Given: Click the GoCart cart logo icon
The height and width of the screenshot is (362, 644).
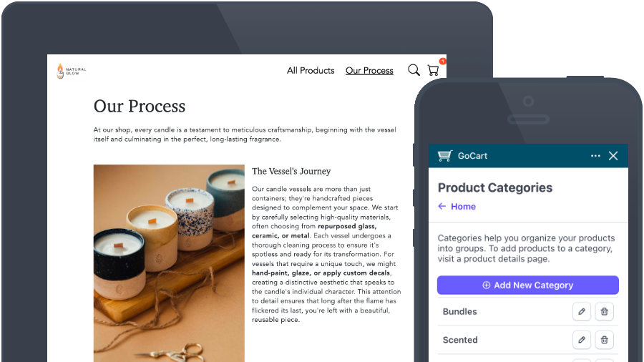Looking at the screenshot, I should click(x=445, y=156).
